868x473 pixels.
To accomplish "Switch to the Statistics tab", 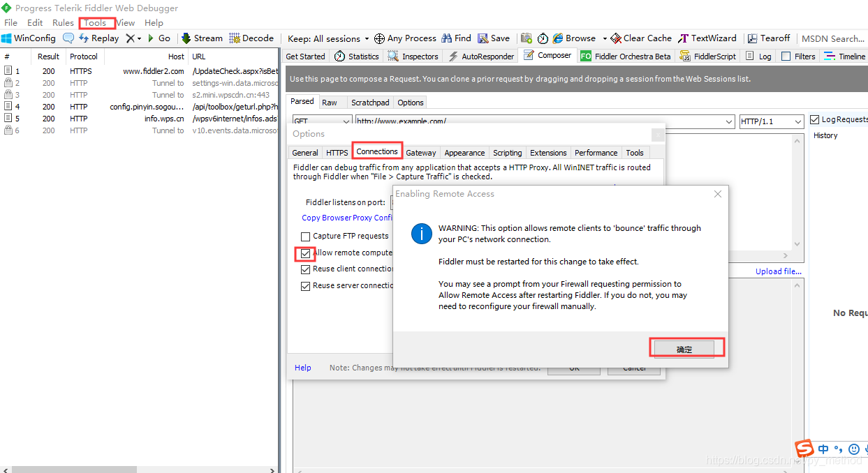I will pos(357,57).
